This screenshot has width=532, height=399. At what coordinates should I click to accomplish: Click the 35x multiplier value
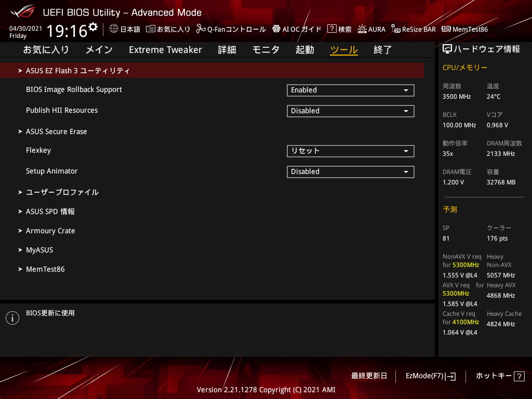[x=448, y=154]
